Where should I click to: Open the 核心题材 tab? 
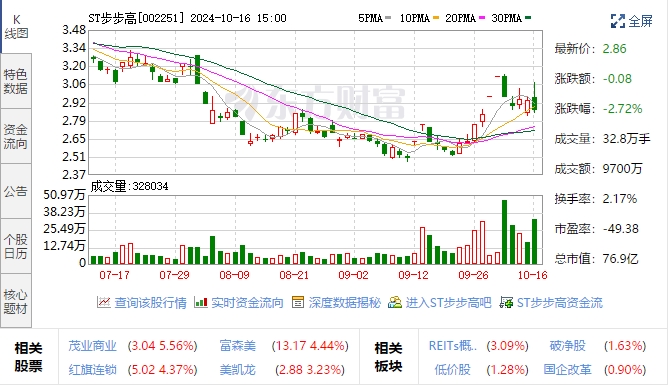16,301
